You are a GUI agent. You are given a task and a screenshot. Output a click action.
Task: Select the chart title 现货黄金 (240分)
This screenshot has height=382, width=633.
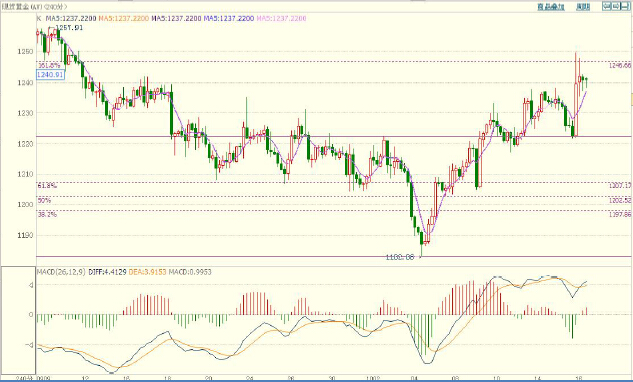click(34, 7)
